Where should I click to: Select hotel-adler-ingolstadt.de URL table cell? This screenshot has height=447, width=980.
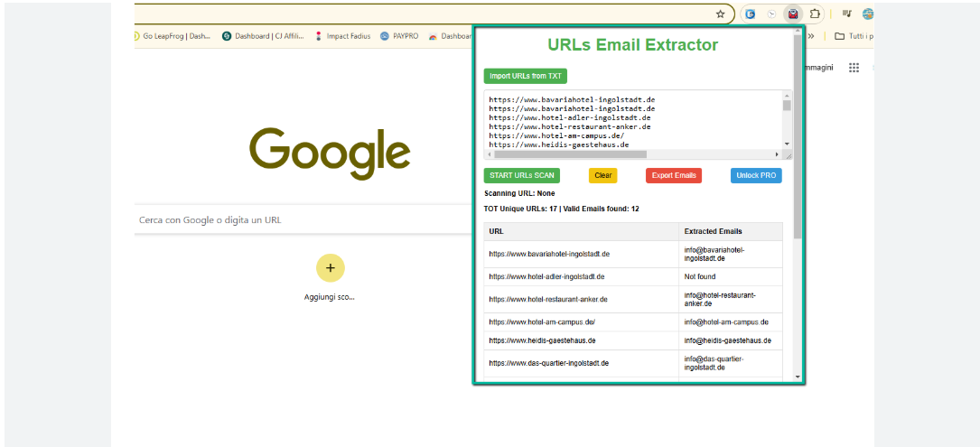(x=582, y=277)
